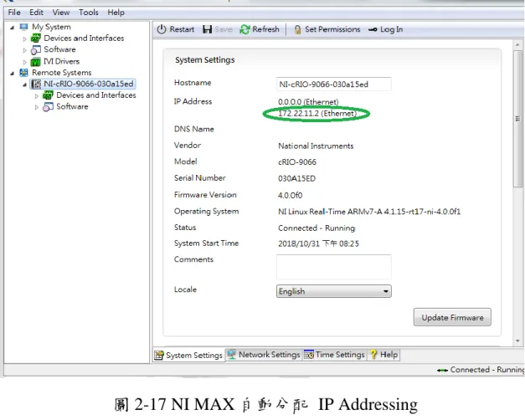
Task: Select the IVI Drivers icon in tree
Action: [35, 62]
